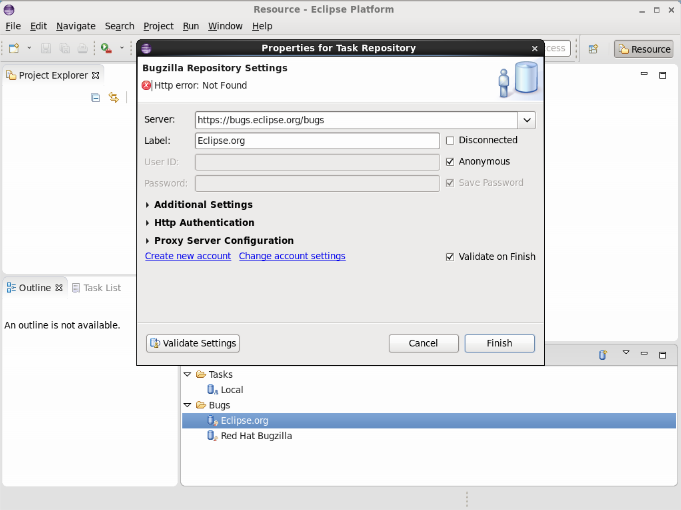This screenshot has width=681, height=510.
Task: Open the Search menu
Action: click(119, 26)
